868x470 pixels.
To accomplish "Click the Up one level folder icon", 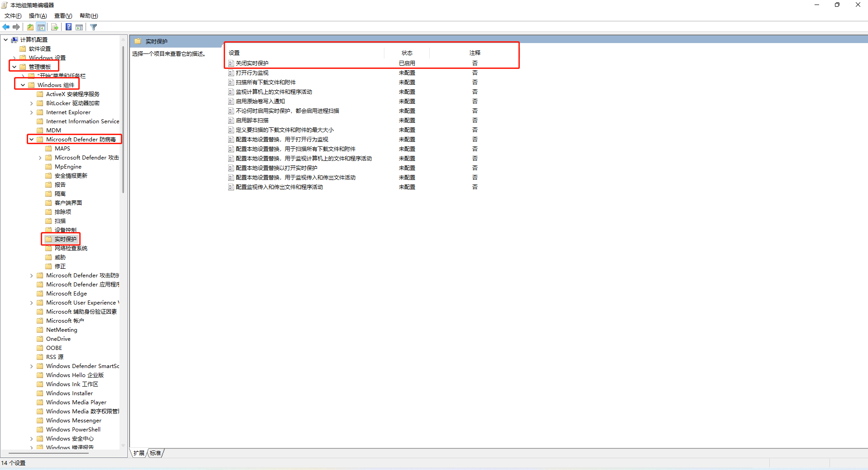I will coord(30,27).
